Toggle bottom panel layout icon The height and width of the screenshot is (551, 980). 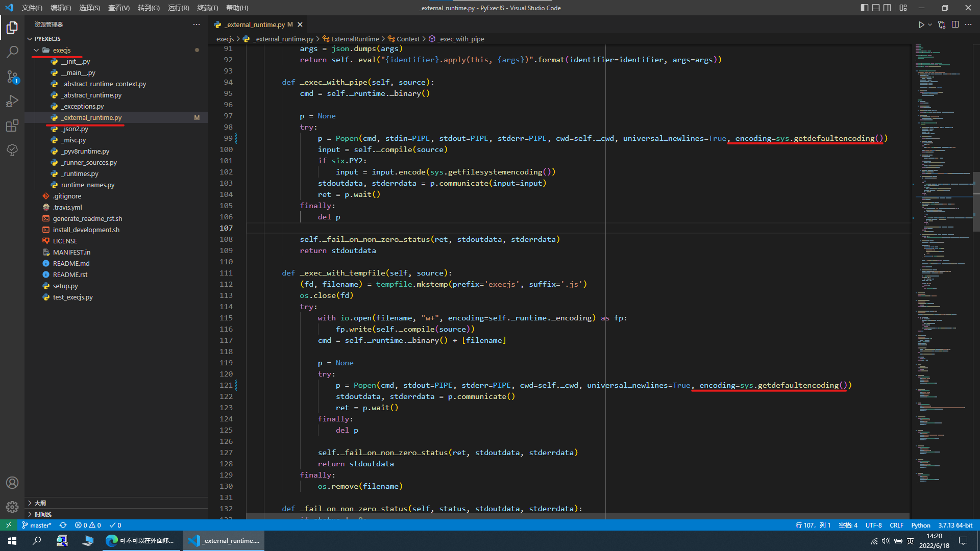point(876,8)
